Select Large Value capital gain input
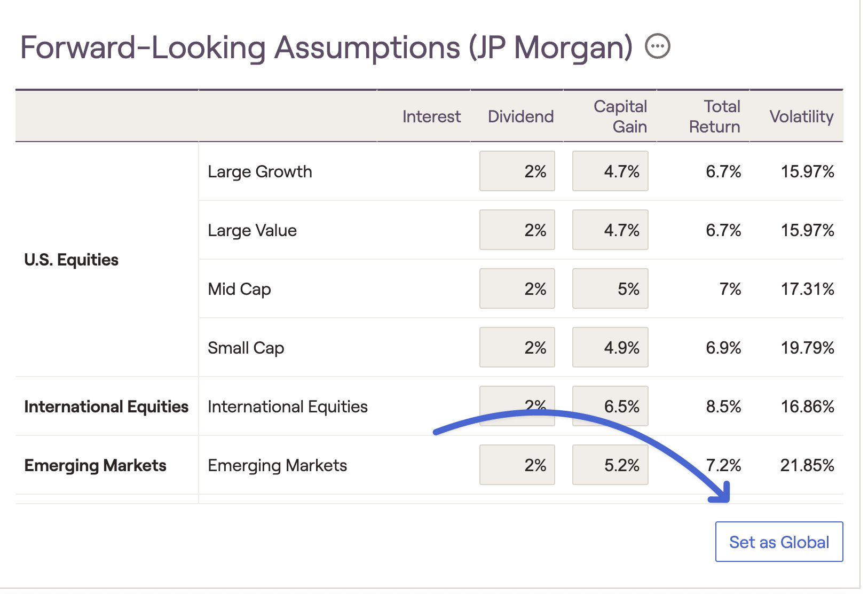 click(x=610, y=230)
